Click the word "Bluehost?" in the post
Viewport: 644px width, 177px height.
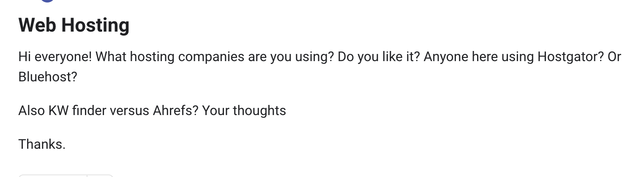click(48, 77)
